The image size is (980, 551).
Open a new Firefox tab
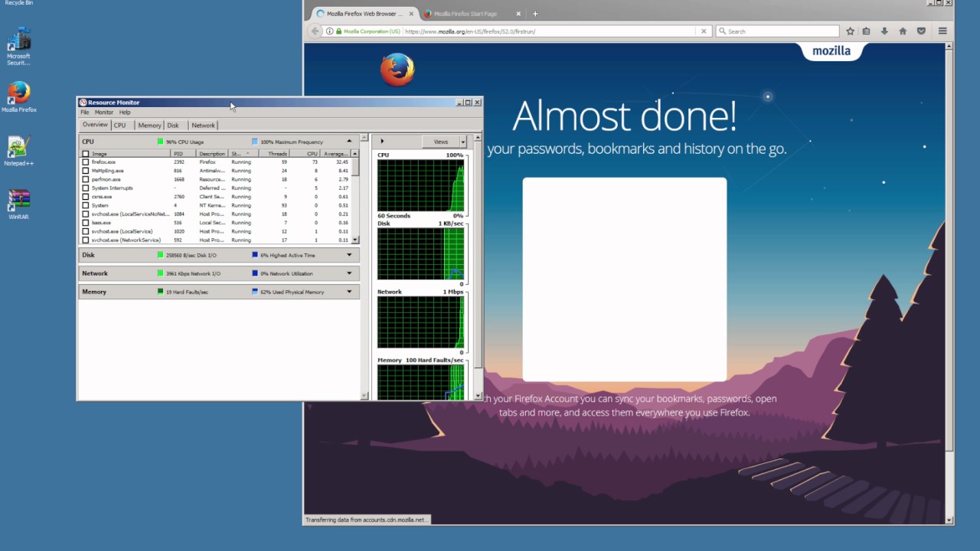[x=535, y=14]
